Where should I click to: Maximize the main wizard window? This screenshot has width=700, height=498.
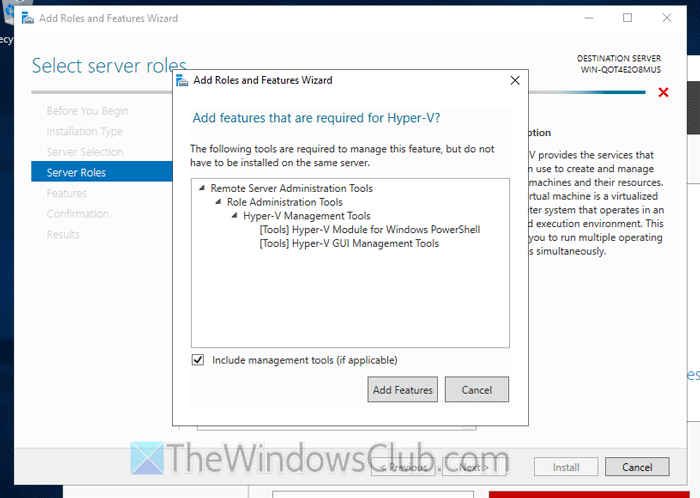(627, 18)
